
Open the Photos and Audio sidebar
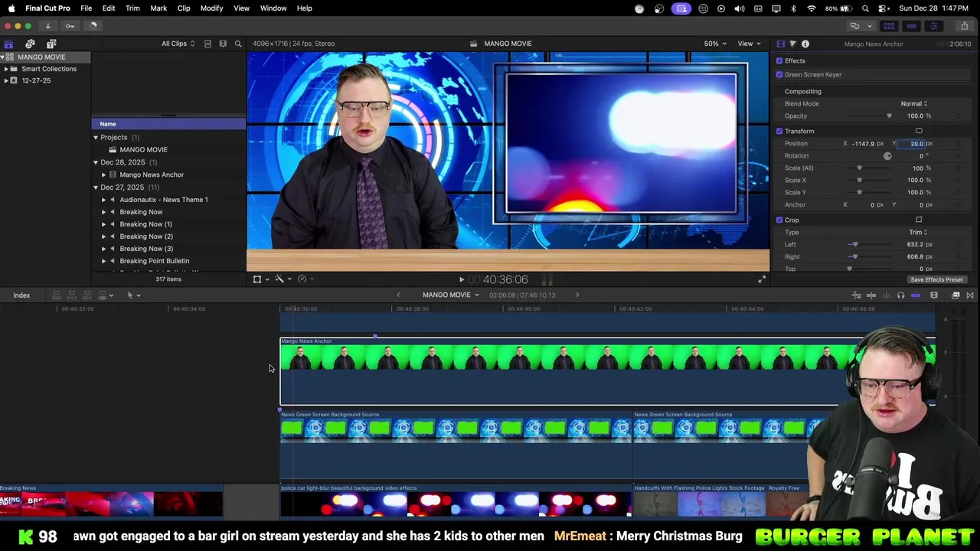coord(30,44)
